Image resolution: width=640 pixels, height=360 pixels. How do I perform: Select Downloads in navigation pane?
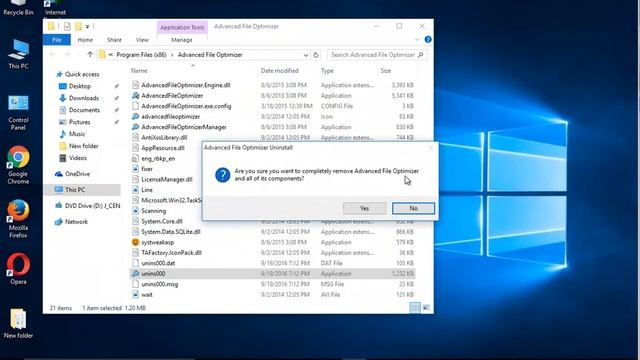pyautogui.click(x=84, y=98)
